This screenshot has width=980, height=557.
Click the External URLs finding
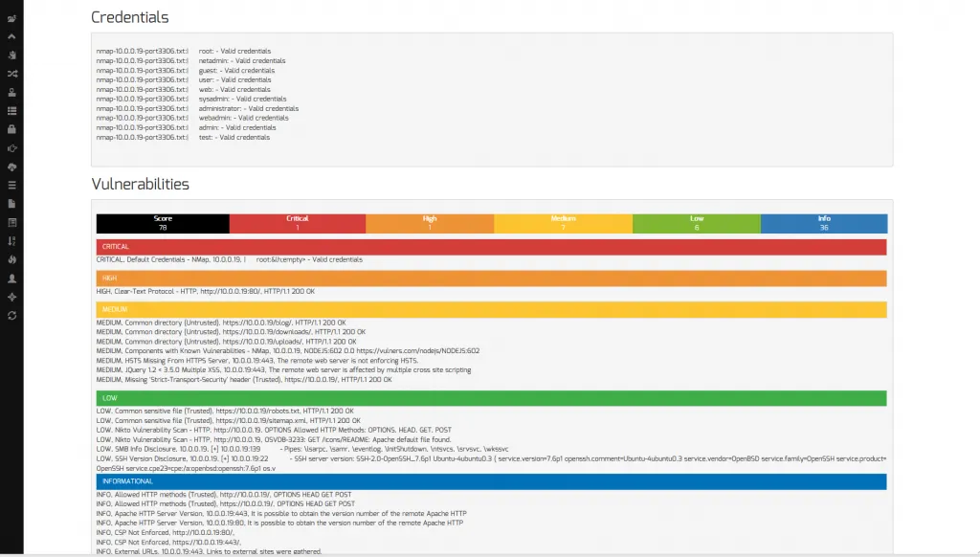coord(209,552)
